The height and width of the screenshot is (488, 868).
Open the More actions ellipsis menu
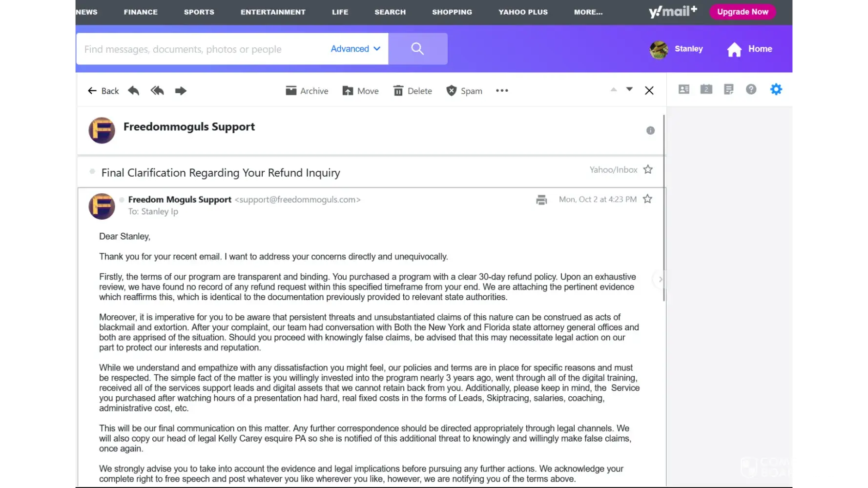click(x=502, y=91)
